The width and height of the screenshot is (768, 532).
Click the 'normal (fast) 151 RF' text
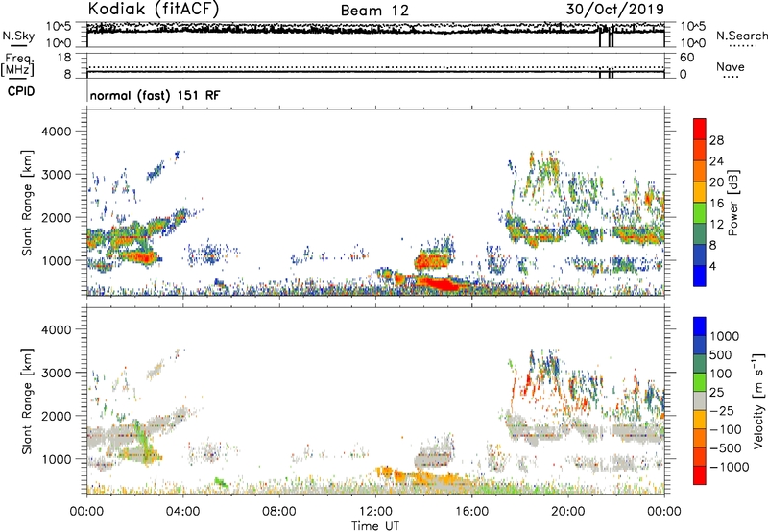tap(155, 95)
